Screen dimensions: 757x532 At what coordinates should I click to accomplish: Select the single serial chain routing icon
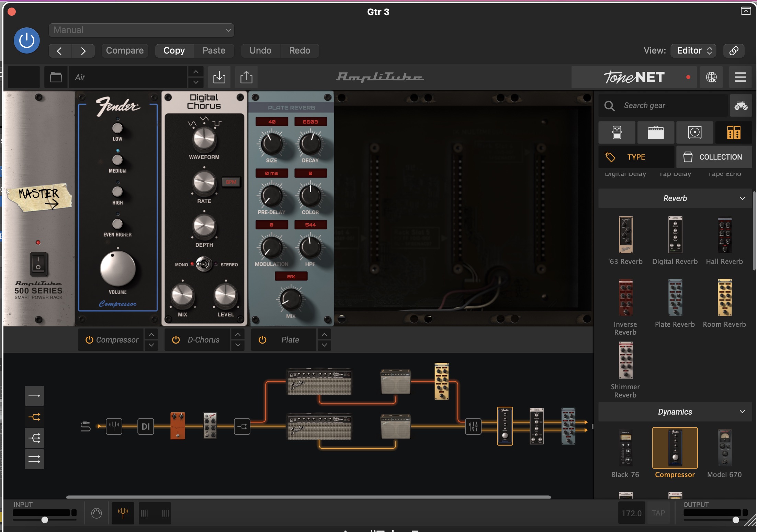(34, 396)
